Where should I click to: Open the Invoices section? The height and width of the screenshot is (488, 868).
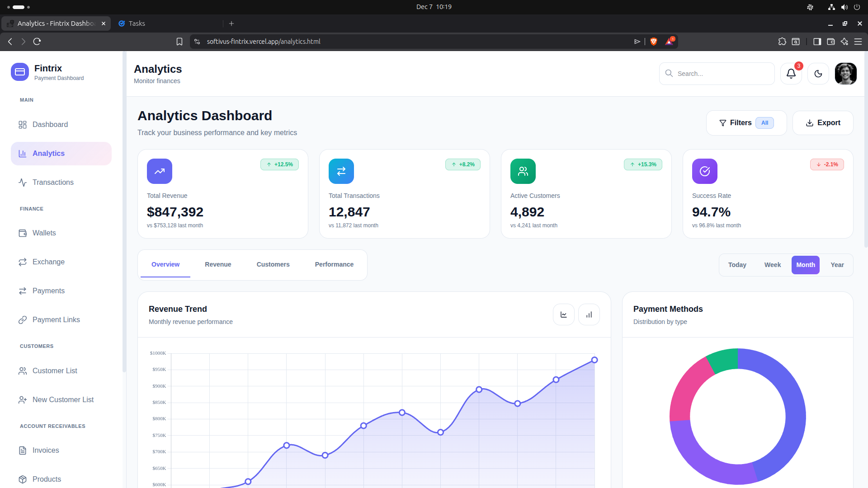[x=45, y=450]
